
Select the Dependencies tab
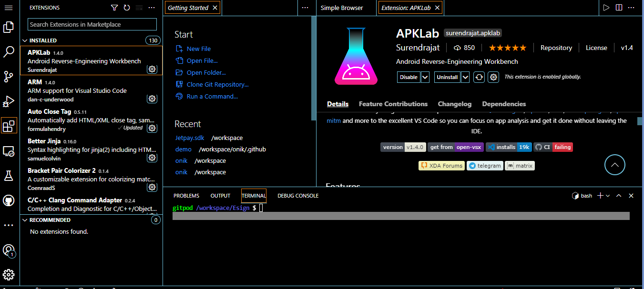[x=504, y=104]
